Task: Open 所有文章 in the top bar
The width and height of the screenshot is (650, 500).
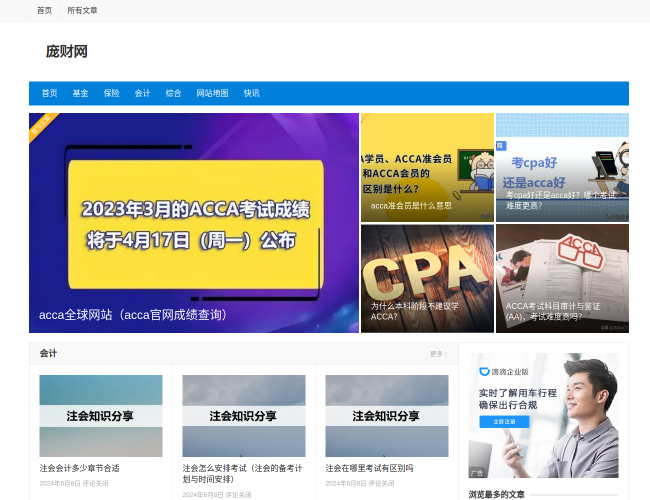Action: tap(82, 10)
